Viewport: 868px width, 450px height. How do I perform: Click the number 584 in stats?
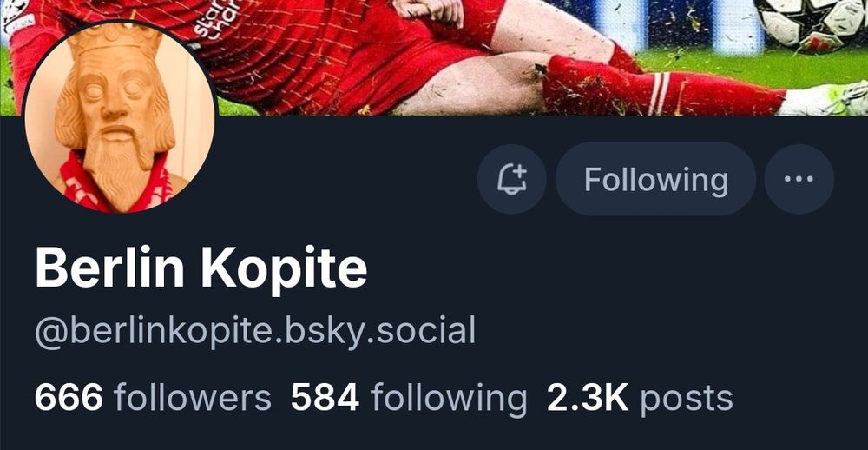point(325,399)
